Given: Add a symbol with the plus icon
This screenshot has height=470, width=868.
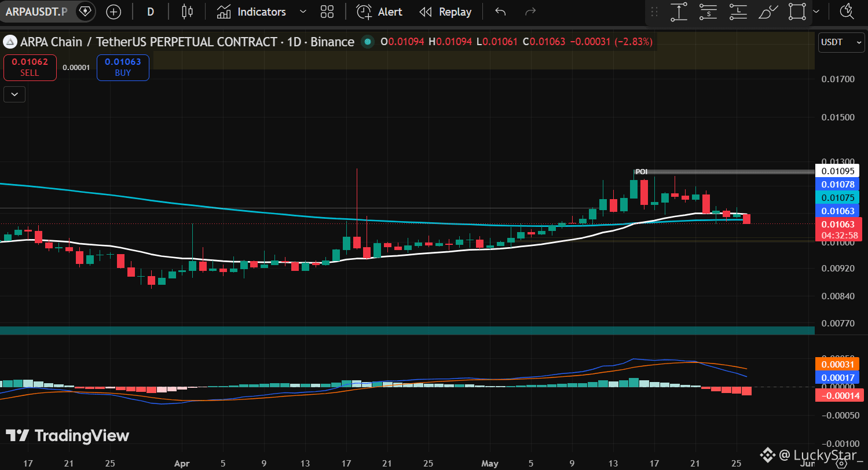Looking at the screenshot, I should pyautogui.click(x=113, y=12).
